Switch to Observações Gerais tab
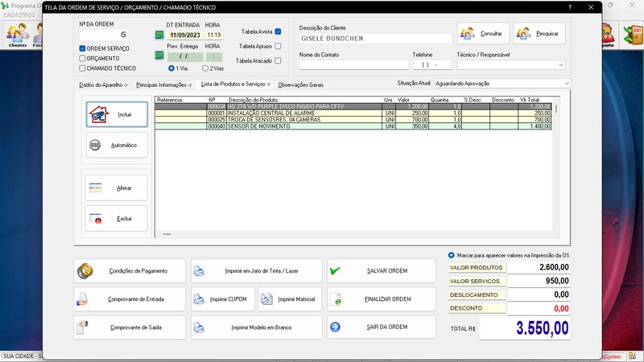 [x=300, y=84]
